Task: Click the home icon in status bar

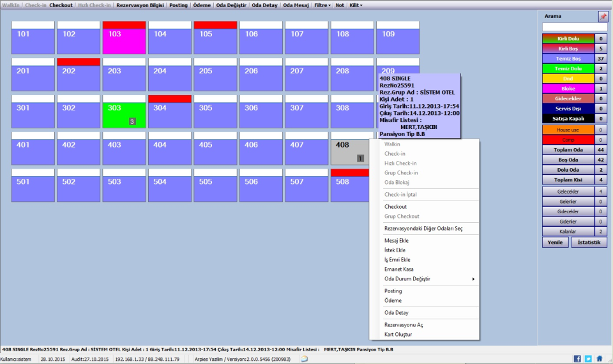Action: point(600,358)
